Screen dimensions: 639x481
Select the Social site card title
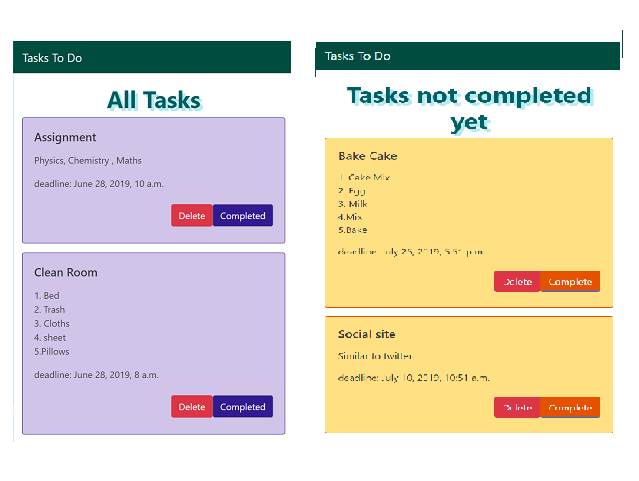pos(366,334)
